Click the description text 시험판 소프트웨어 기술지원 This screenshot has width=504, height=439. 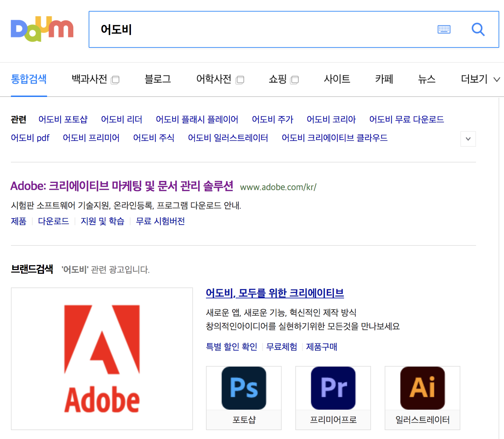pos(126,206)
